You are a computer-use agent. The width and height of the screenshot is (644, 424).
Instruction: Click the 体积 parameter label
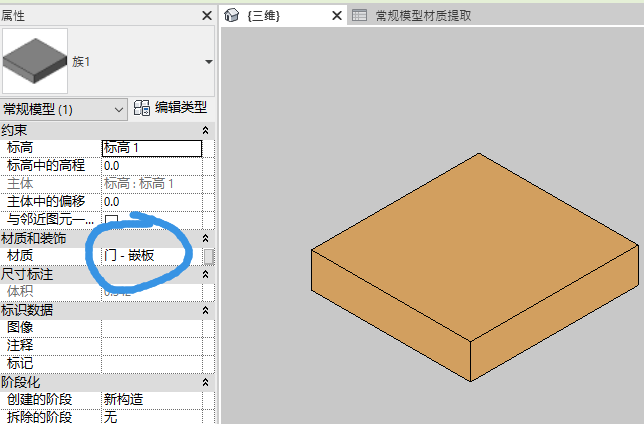click(20, 291)
